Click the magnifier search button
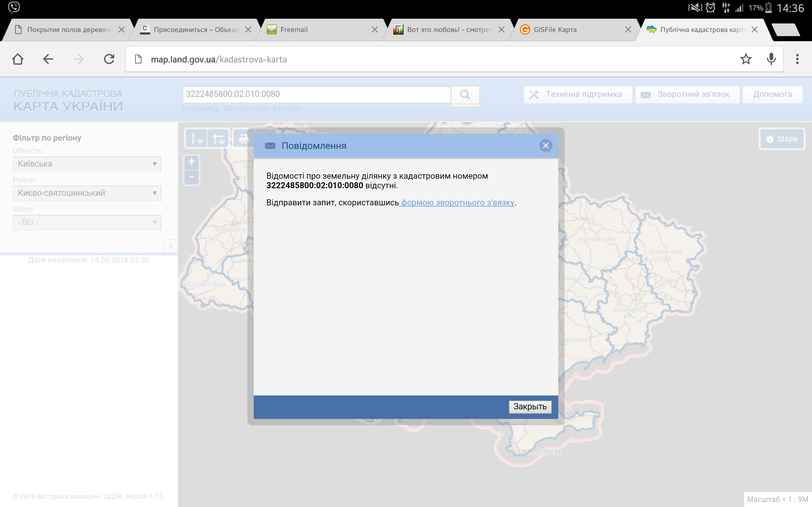 click(465, 95)
